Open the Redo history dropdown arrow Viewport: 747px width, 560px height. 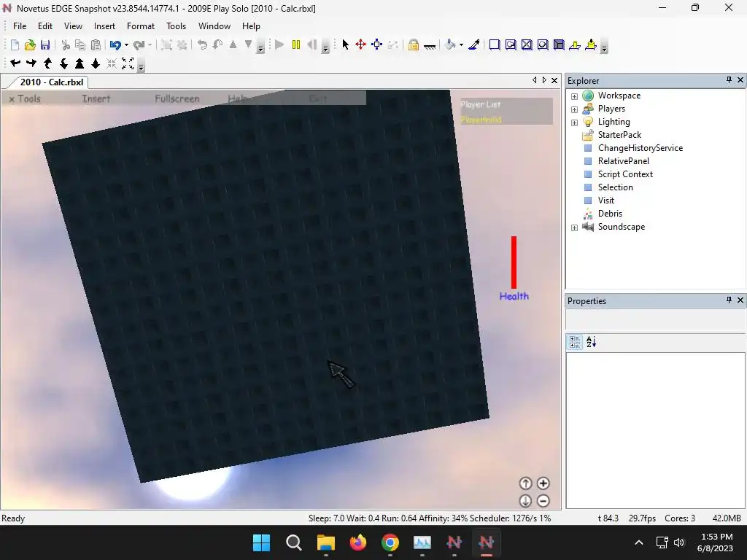pyautogui.click(x=150, y=44)
